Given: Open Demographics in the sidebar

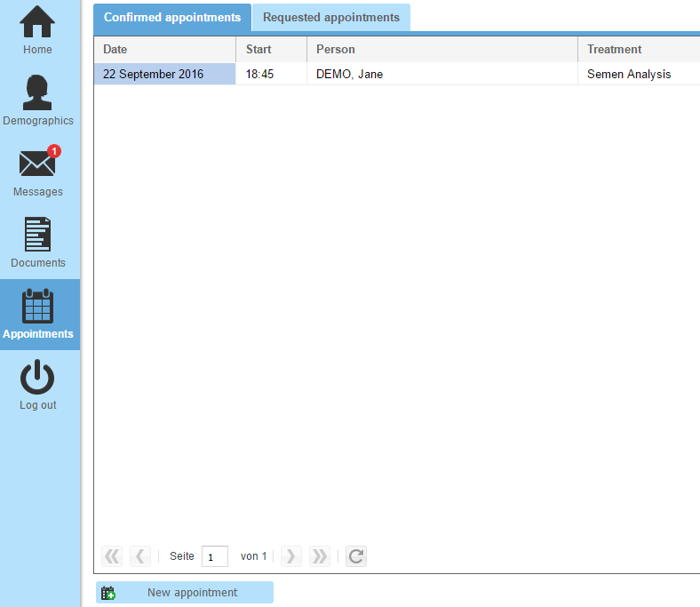Looking at the screenshot, I should (38, 101).
